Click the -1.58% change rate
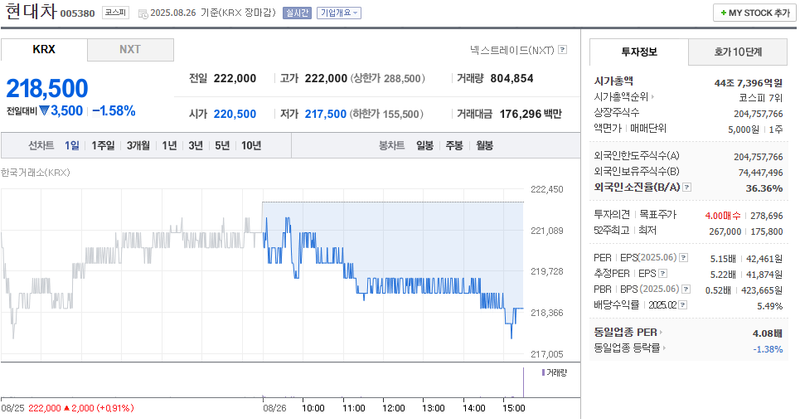Viewport: 800px width, 419px height. (114, 111)
